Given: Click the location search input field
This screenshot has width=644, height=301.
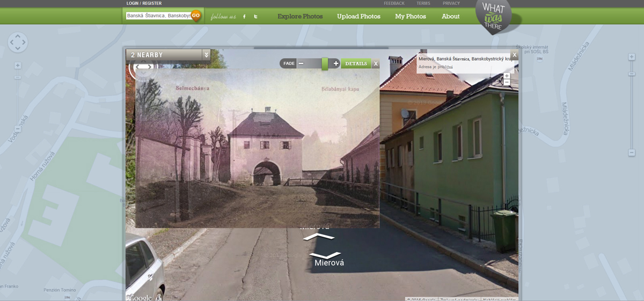Looking at the screenshot, I should 158,16.
